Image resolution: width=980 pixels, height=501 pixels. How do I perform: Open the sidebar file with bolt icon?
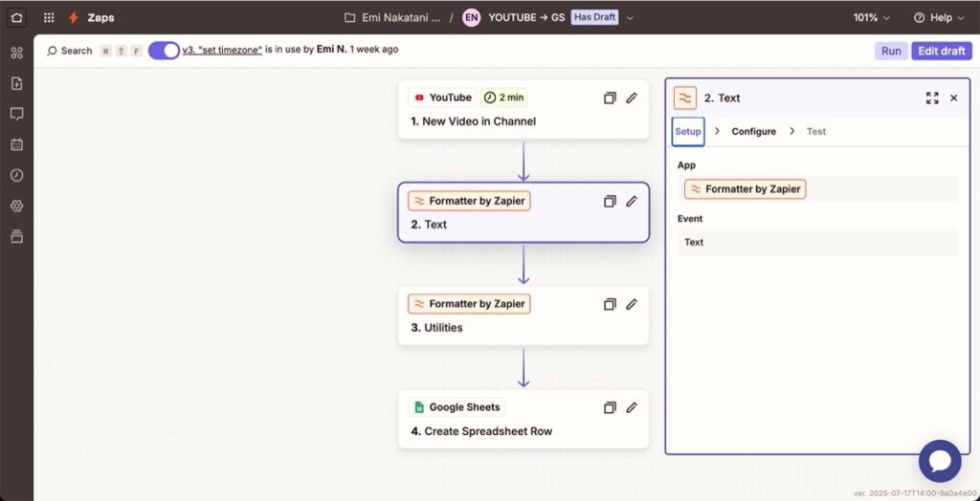pos(17,84)
